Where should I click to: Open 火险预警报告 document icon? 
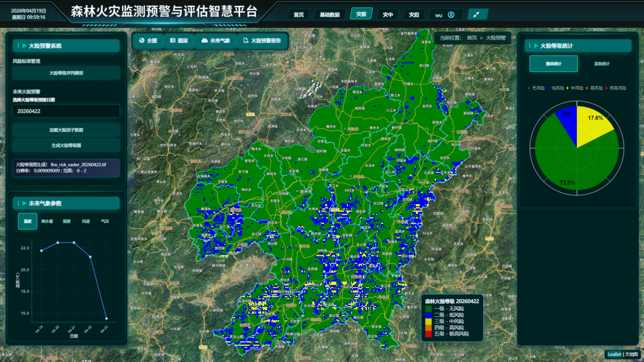(x=246, y=41)
